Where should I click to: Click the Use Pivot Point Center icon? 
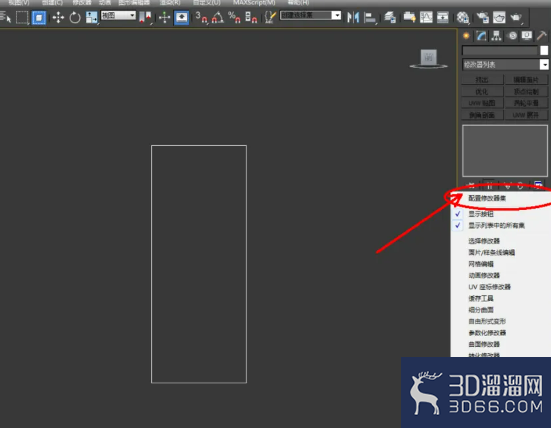[145, 17]
